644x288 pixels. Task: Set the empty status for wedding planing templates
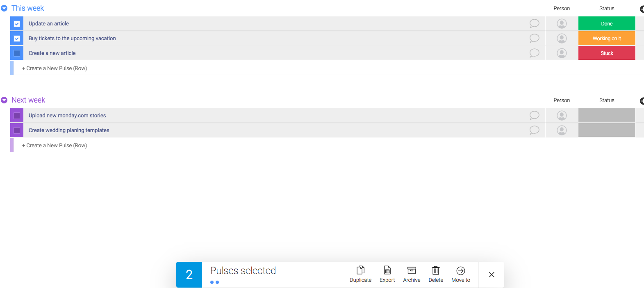[x=607, y=130]
